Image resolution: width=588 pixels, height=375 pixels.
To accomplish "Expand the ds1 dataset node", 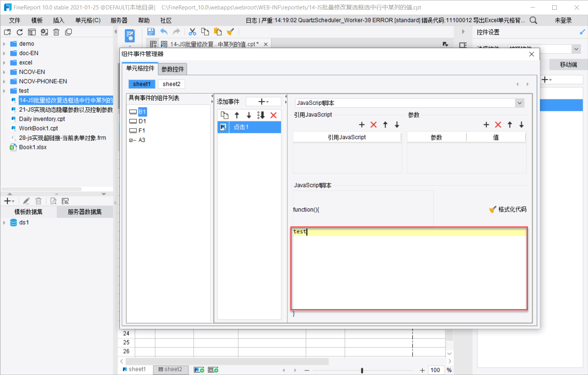I will tap(4, 223).
